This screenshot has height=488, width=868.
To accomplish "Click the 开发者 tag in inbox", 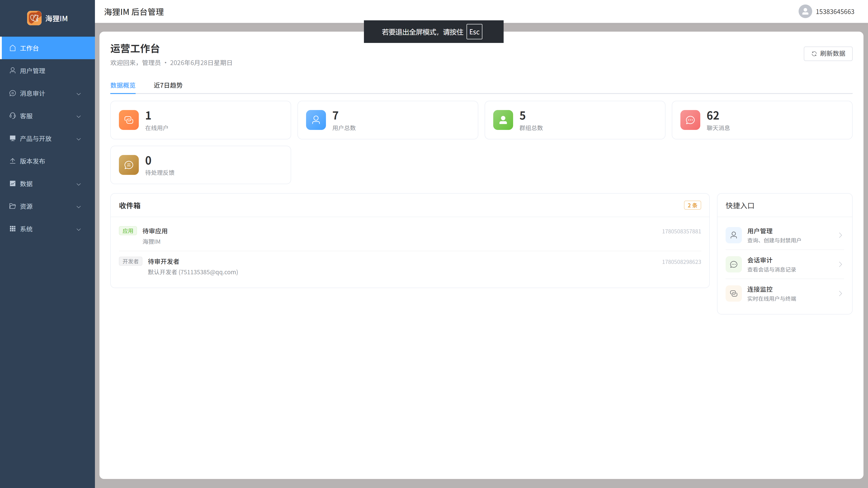I will 130,261.
